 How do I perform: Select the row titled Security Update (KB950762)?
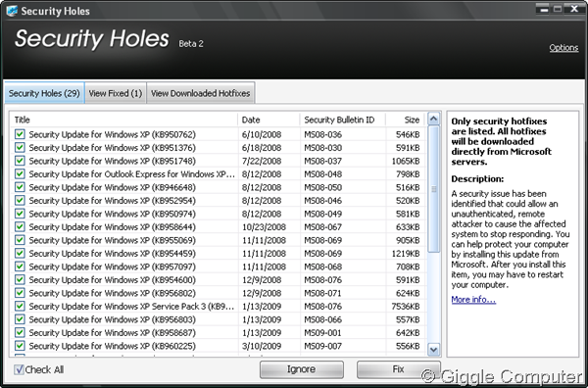point(113,134)
